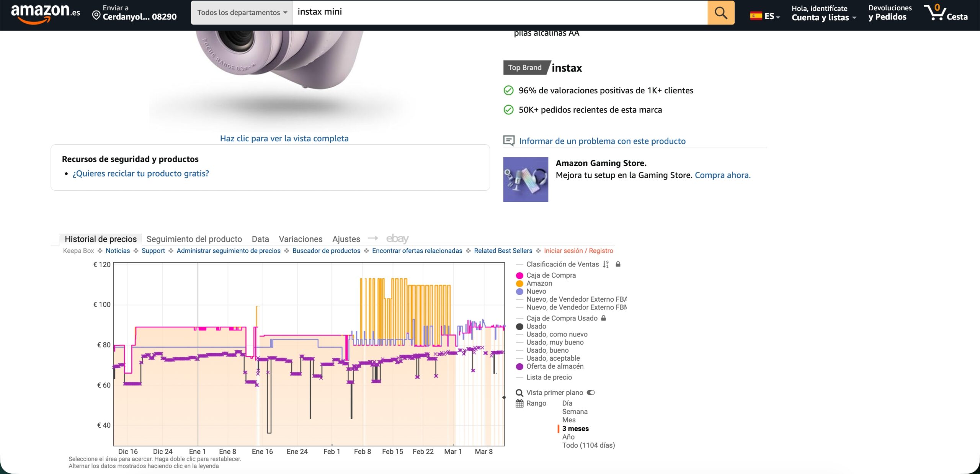Hide the Usado series in the chart legend
Screen dimensions: 980x474
click(x=536, y=326)
